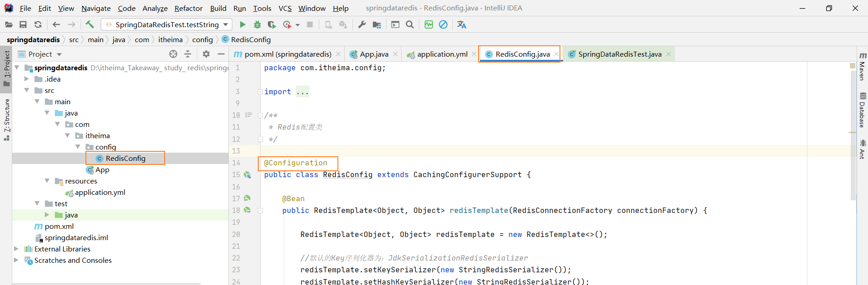
Task: Select RedisConfig in the project tree
Action: 125,158
